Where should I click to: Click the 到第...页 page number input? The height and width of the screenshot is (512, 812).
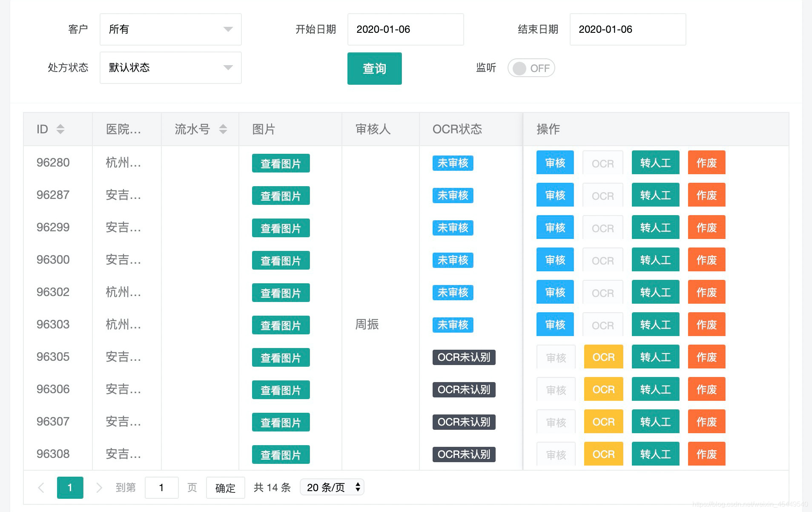(x=161, y=487)
